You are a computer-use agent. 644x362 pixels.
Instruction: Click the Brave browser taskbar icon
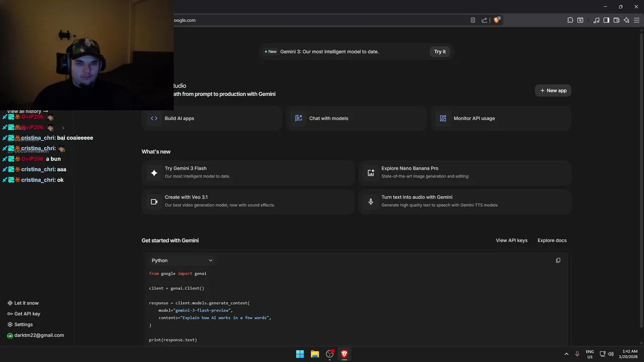[345, 354]
